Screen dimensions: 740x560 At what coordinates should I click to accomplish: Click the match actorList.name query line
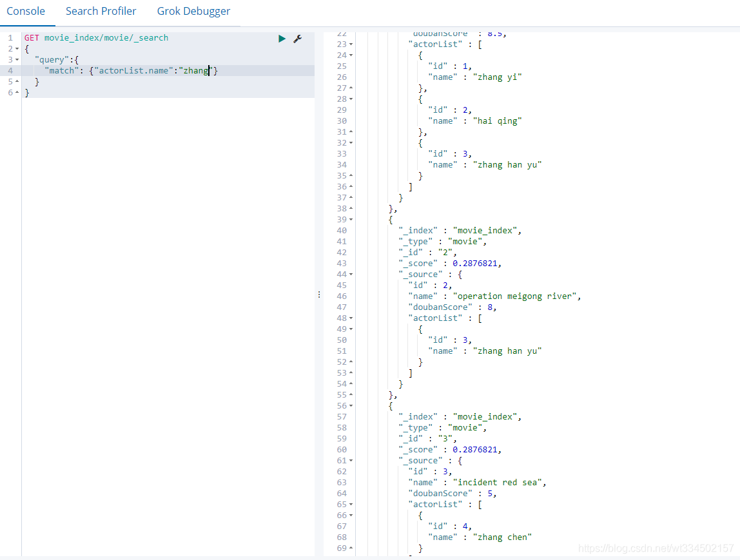pyautogui.click(x=131, y=71)
